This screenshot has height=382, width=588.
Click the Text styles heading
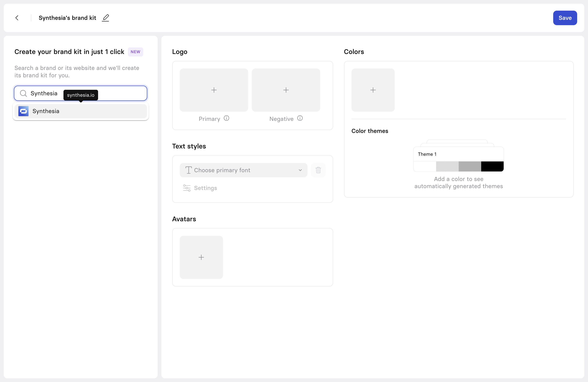(189, 146)
